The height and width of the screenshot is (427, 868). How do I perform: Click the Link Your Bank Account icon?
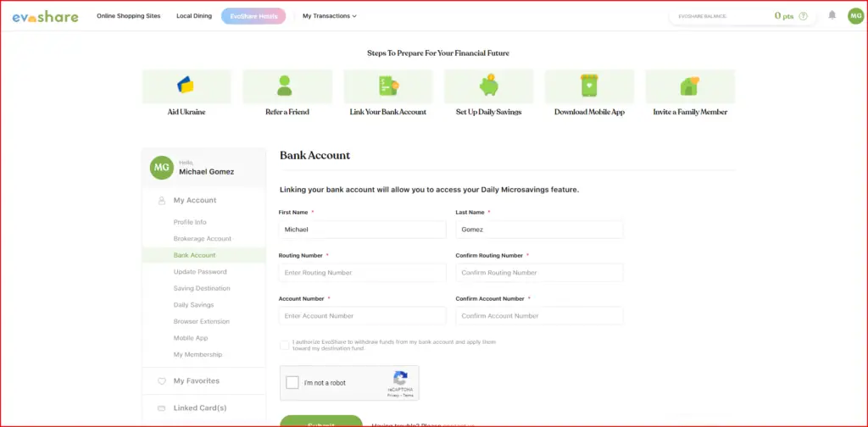click(x=388, y=86)
